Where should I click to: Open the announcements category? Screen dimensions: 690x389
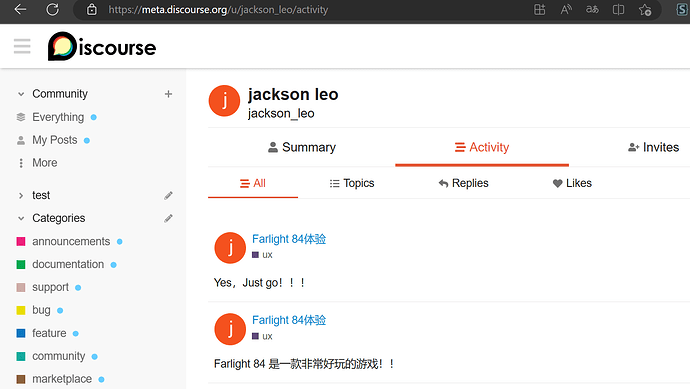(71, 242)
